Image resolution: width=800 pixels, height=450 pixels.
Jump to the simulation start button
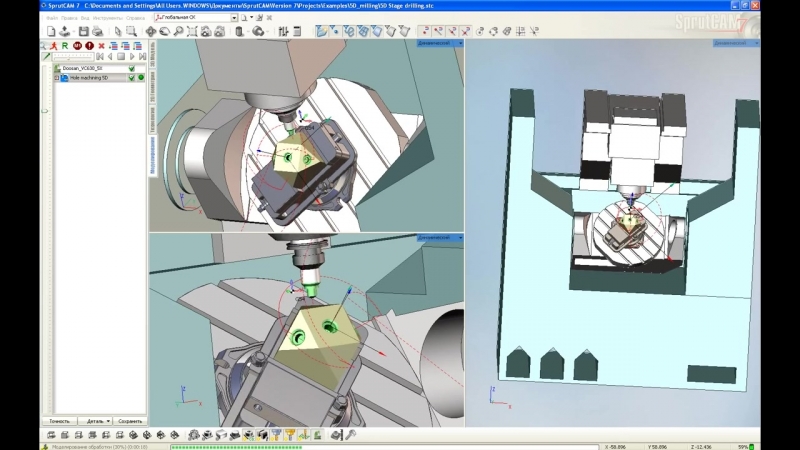100,57
